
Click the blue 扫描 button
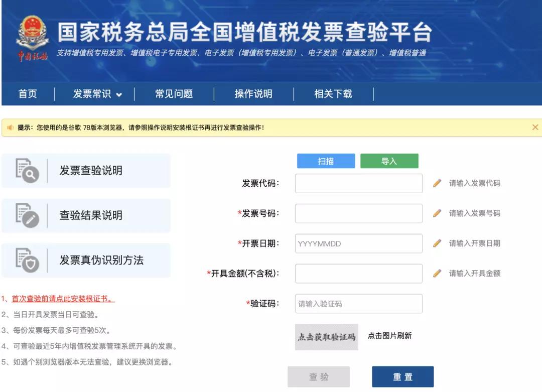[x=326, y=161]
